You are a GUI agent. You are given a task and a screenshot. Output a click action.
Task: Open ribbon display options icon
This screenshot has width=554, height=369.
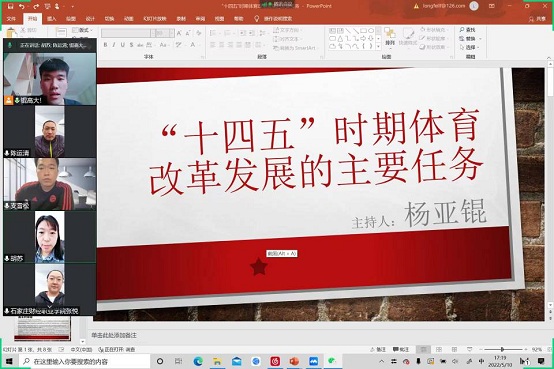tap(492, 6)
